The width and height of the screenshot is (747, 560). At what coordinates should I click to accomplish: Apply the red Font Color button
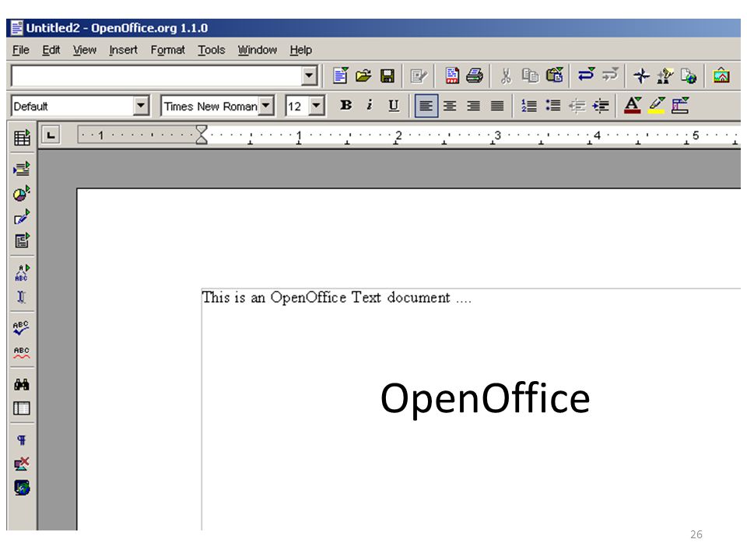click(x=633, y=105)
